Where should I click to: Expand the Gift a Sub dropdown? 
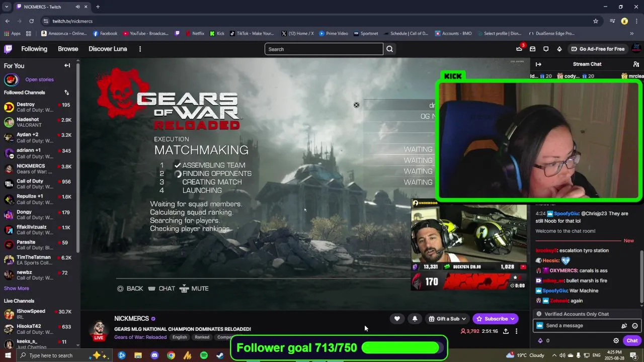[x=464, y=319]
